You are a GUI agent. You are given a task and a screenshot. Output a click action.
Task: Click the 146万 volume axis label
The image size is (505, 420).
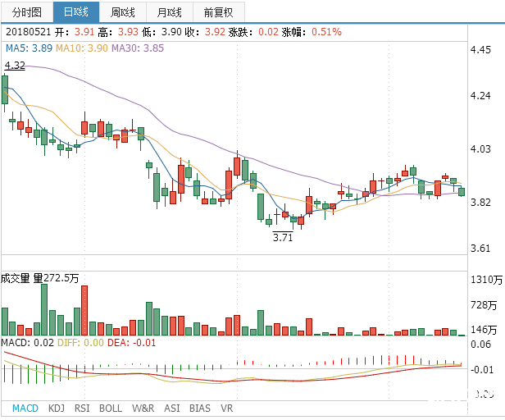(484, 330)
